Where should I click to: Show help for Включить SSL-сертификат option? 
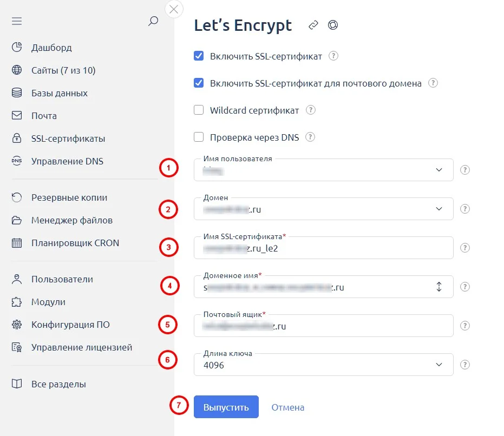[333, 56]
